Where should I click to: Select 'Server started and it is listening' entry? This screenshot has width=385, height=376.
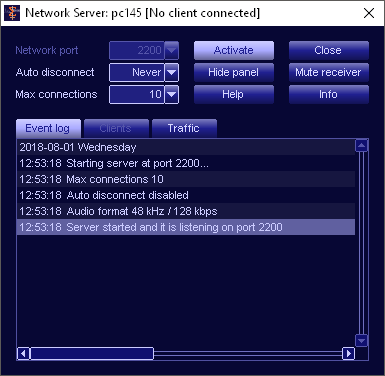186,227
